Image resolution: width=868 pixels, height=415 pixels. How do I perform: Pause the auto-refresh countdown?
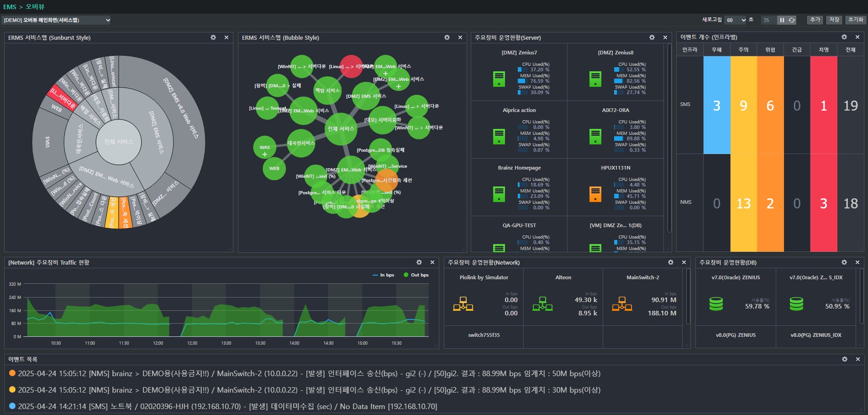(x=782, y=20)
